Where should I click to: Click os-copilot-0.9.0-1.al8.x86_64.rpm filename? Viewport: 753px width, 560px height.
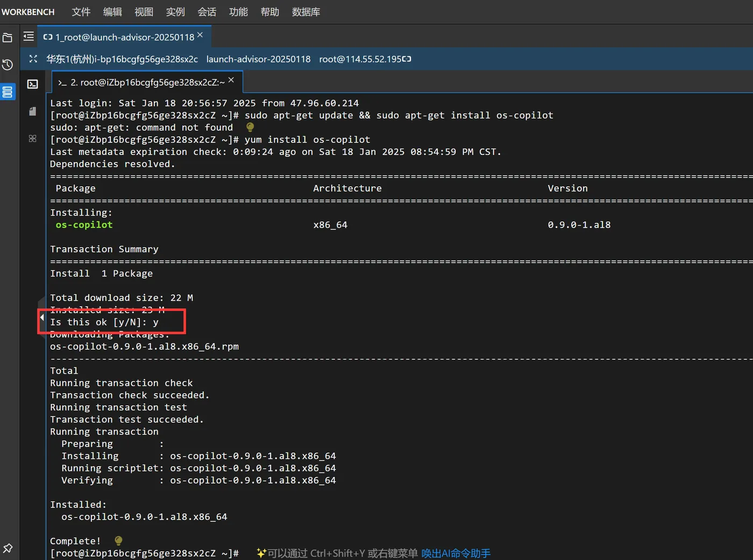click(145, 346)
